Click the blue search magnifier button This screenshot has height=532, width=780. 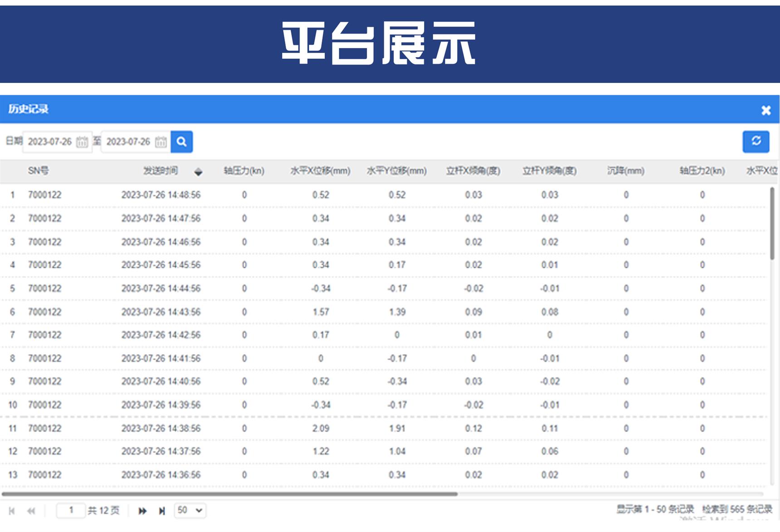[181, 142]
